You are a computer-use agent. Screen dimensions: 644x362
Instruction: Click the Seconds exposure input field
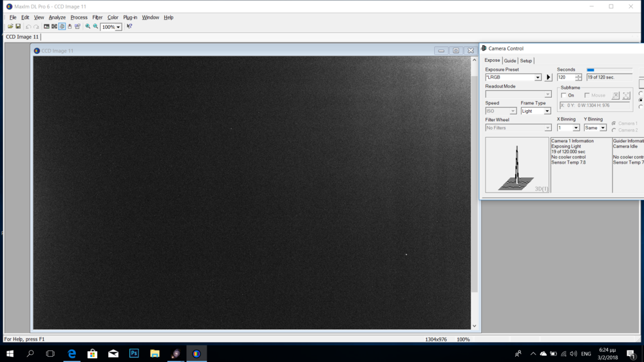pyautogui.click(x=565, y=77)
